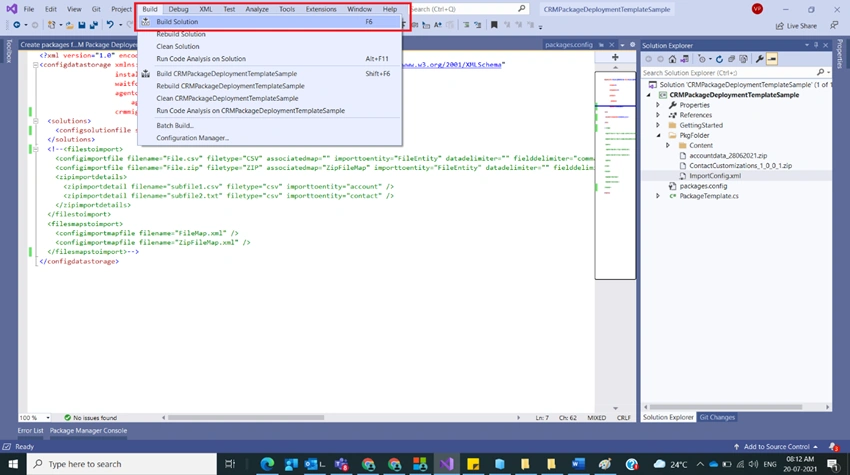Expand the Content folder
Image resolution: width=850 pixels, height=475 pixels.
click(668, 145)
